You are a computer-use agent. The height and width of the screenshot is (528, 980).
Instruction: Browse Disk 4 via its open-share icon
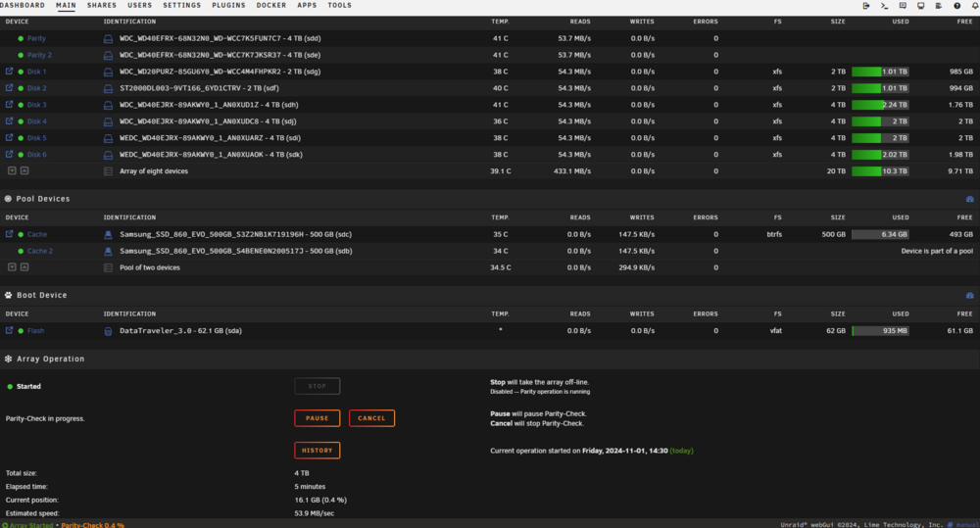pos(10,121)
